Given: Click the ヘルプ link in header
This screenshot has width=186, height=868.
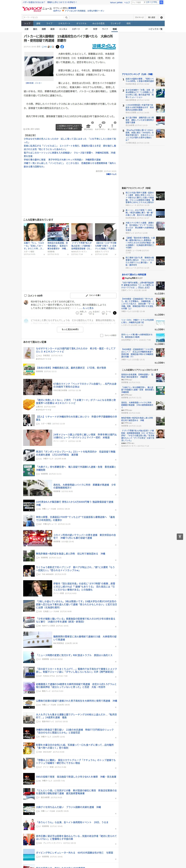Looking at the screenshot, I should pos(127,2).
